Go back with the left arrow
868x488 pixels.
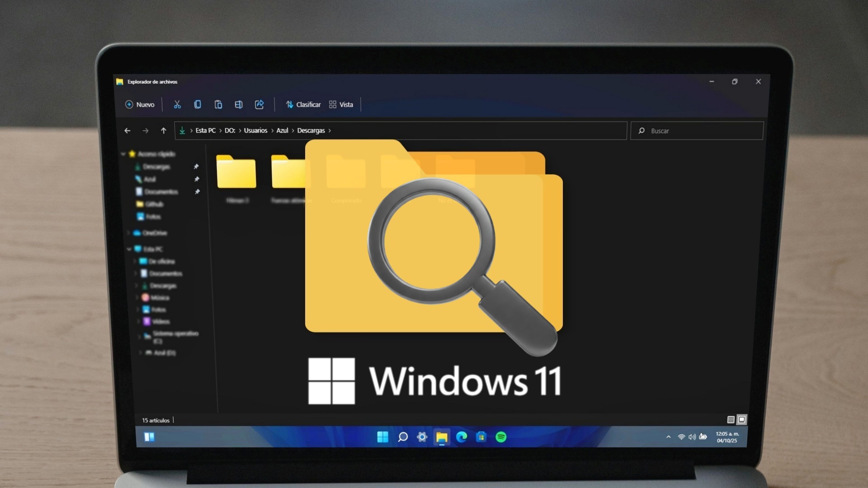[x=127, y=131]
